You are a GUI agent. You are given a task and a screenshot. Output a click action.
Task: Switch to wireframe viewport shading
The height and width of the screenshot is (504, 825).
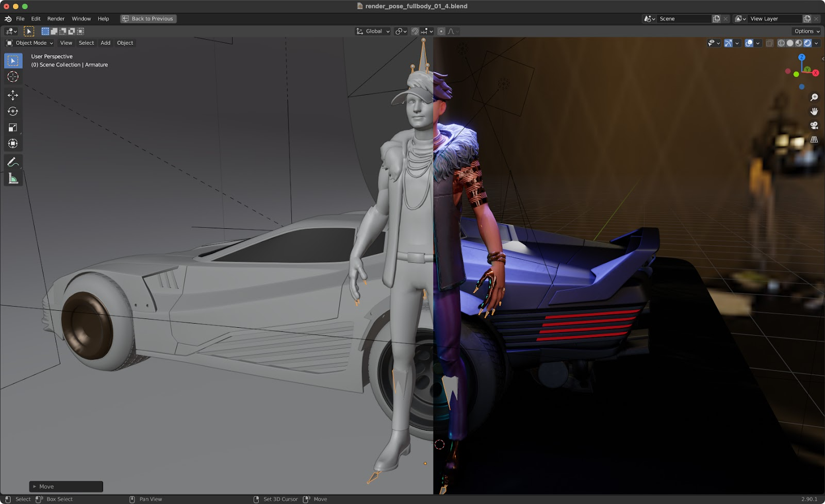pyautogui.click(x=781, y=43)
